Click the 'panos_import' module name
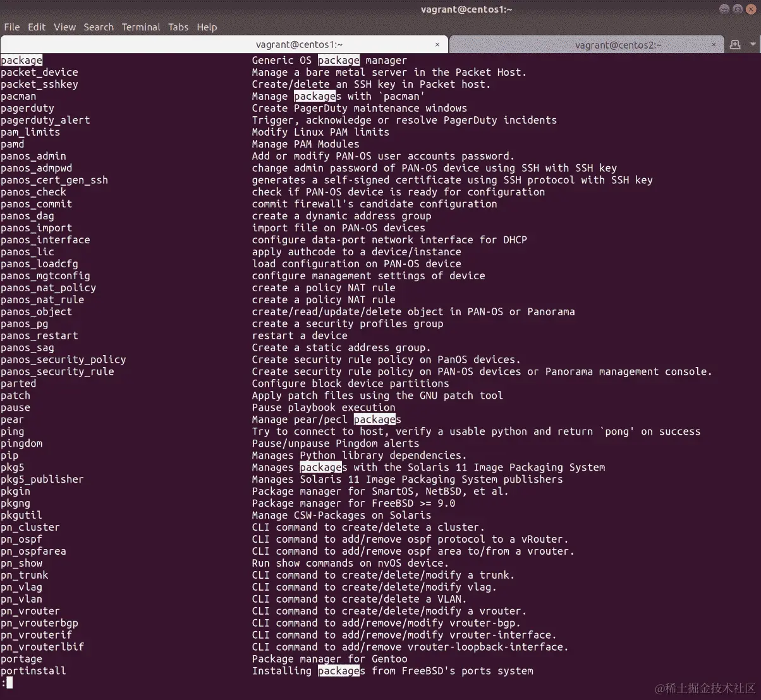 [x=37, y=228]
